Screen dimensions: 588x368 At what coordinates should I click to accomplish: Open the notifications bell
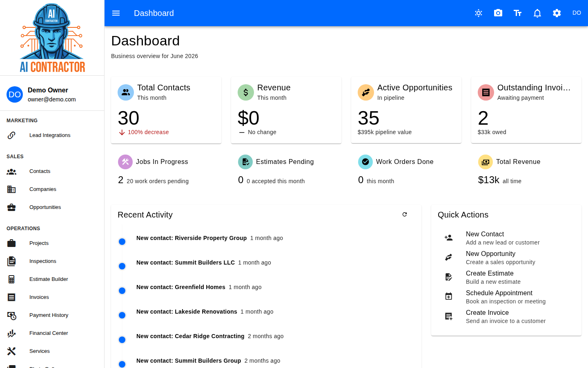[537, 13]
